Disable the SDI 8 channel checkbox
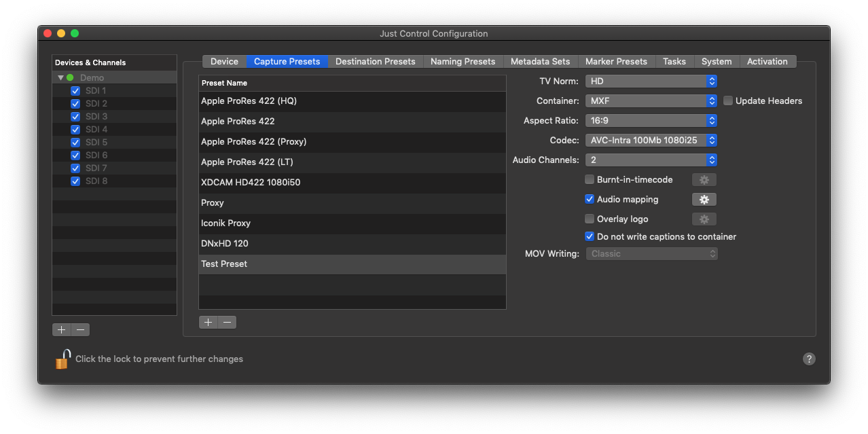The width and height of the screenshot is (868, 434). (x=75, y=181)
